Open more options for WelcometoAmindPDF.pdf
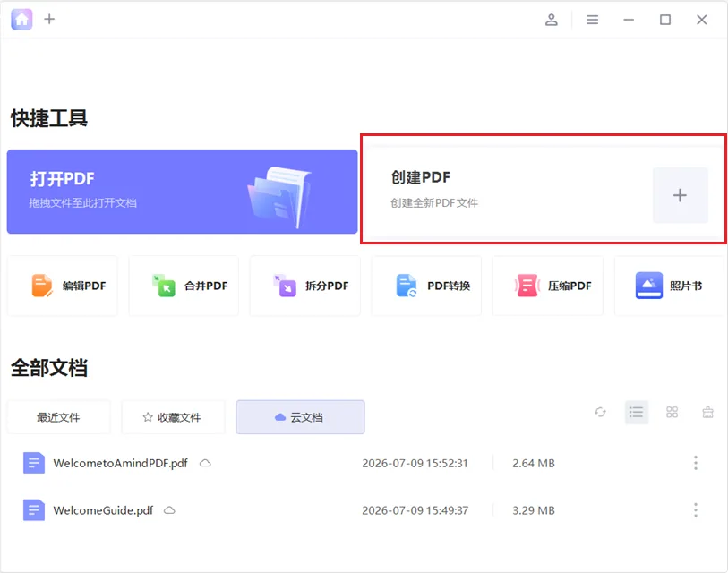 [x=696, y=463]
